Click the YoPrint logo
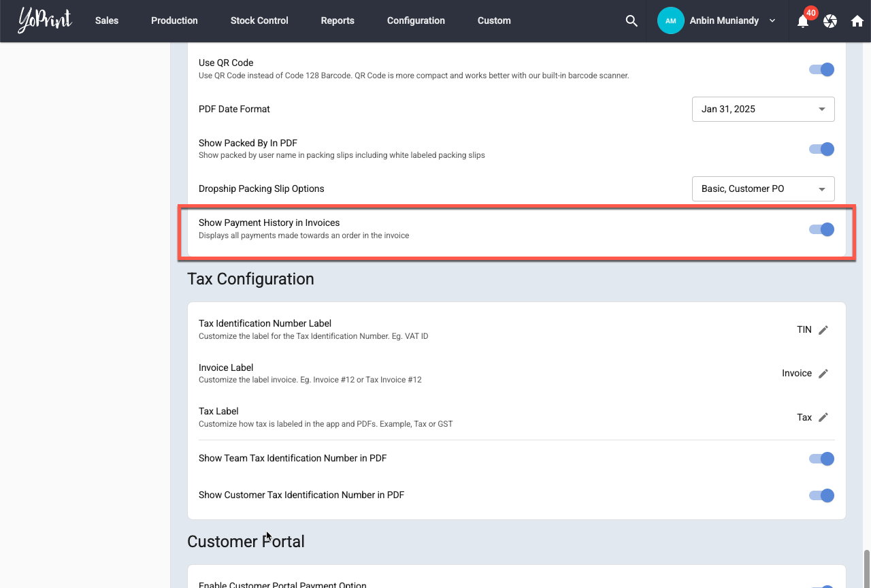Viewport: 871px width, 588px height. pos(45,20)
